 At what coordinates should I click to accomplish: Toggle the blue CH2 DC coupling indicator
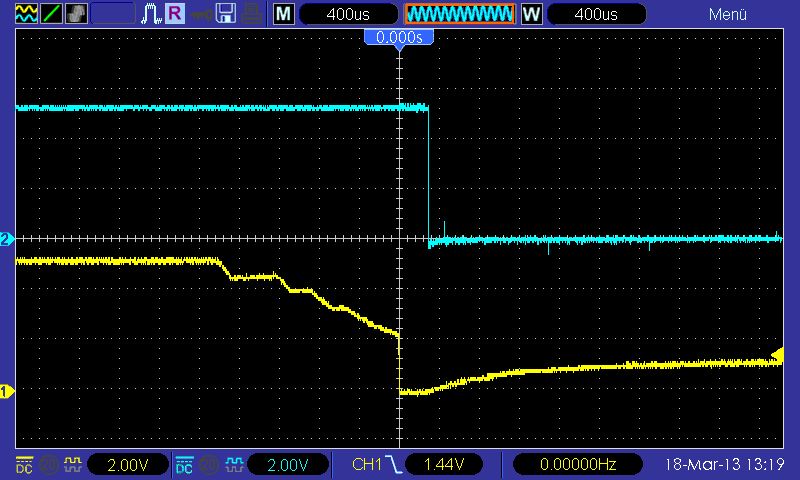pos(184,464)
